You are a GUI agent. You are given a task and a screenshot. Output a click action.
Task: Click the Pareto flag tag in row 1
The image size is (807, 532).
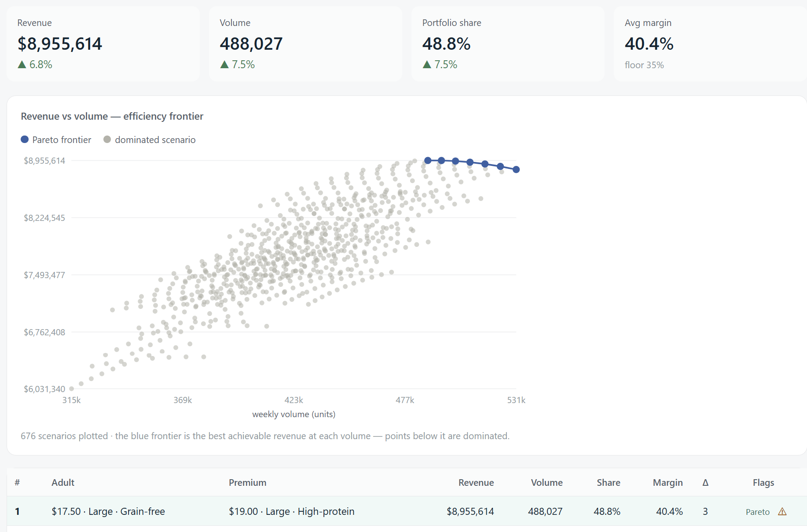[757, 512]
